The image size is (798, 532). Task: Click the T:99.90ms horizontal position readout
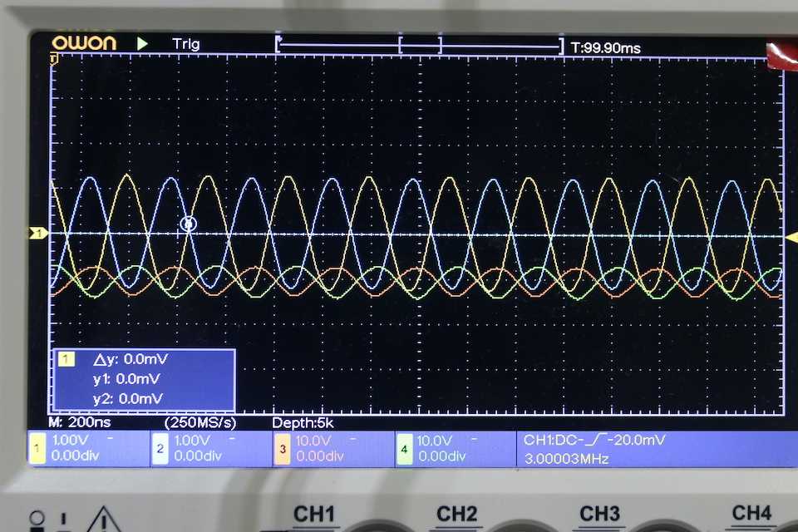point(606,48)
